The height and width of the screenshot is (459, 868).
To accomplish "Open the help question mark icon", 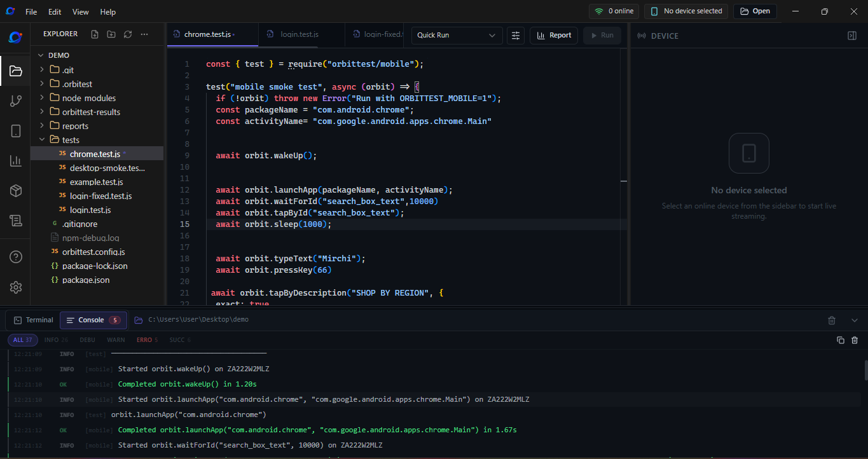I will click(x=16, y=257).
